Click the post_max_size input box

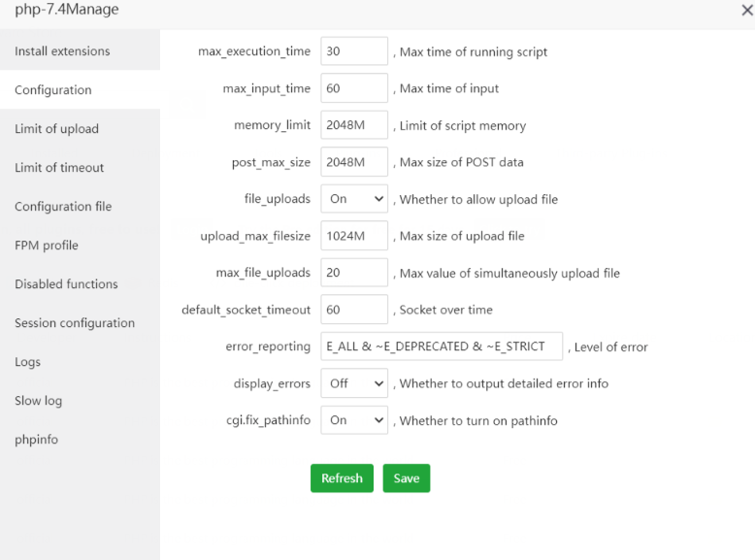coord(354,162)
